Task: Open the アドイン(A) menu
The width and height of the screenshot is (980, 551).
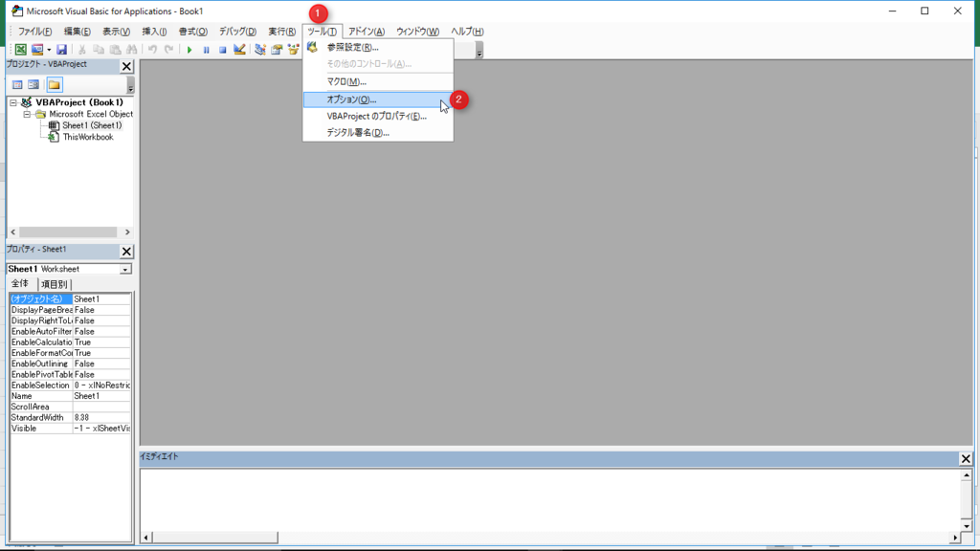Action: 367,32
